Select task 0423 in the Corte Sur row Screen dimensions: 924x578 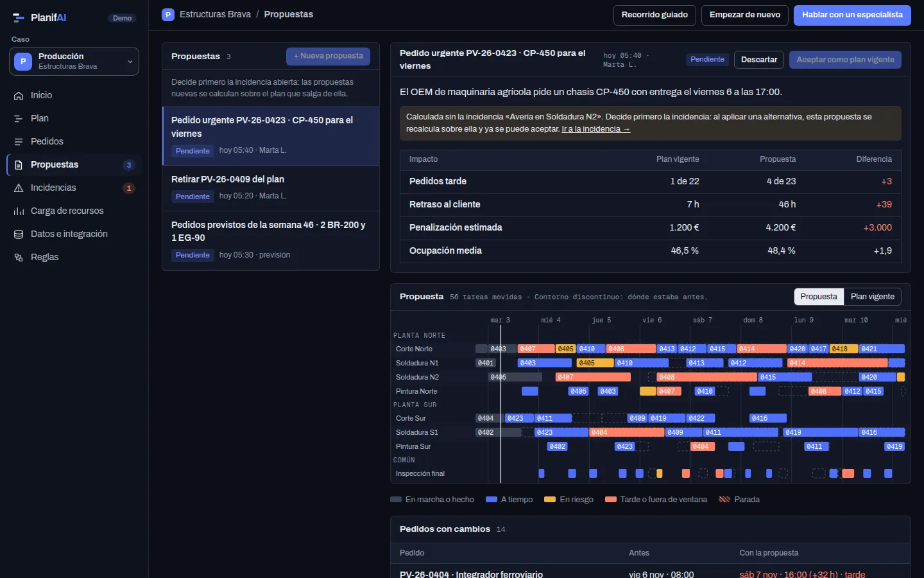(519, 418)
